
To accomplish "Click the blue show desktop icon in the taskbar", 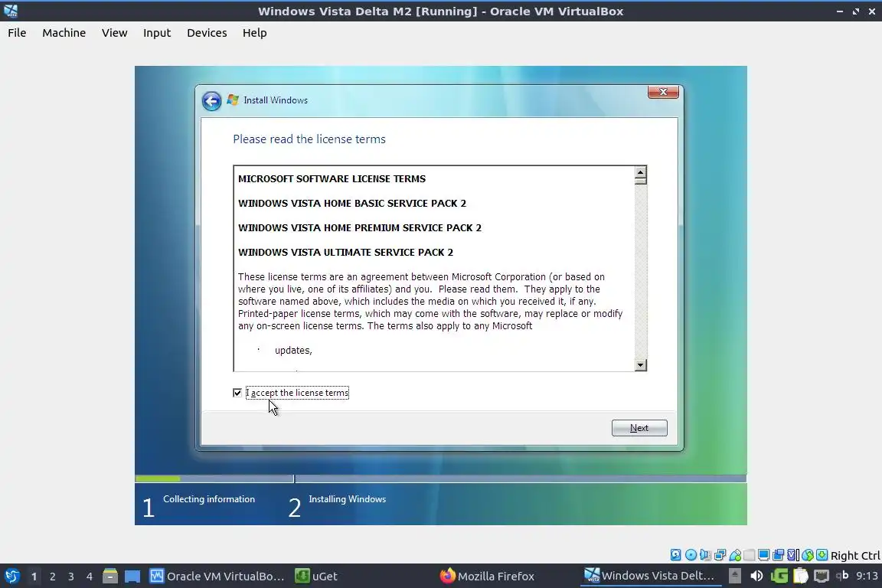I will (x=132, y=577).
